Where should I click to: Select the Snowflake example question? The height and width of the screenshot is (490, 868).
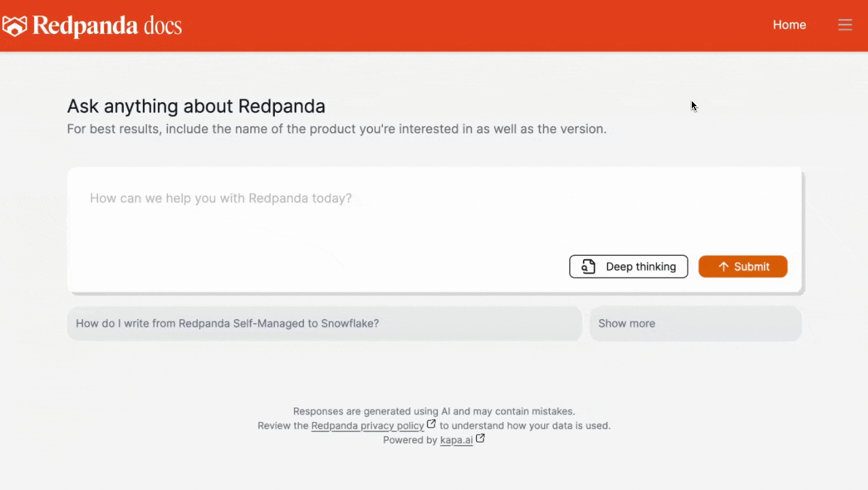[324, 323]
